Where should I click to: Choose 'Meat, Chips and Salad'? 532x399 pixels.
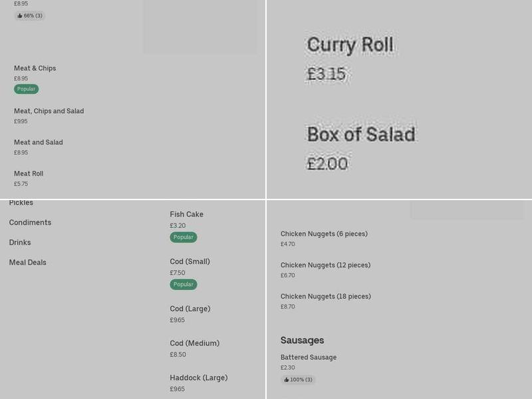click(x=49, y=110)
